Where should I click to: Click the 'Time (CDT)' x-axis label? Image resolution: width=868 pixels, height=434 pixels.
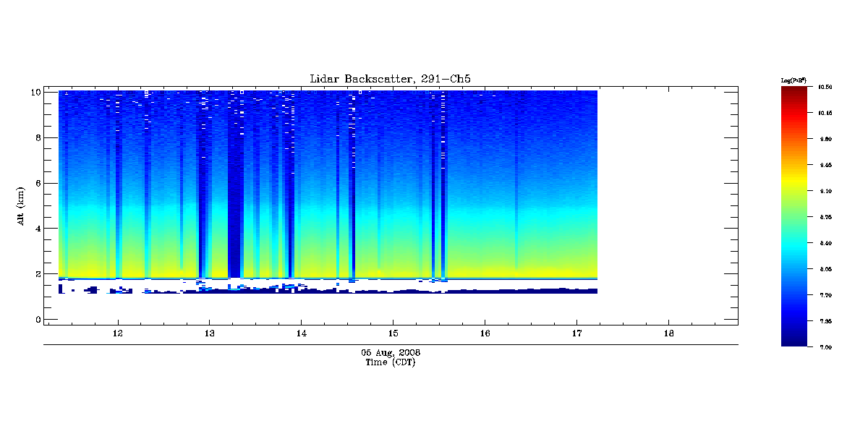(x=391, y=362)
